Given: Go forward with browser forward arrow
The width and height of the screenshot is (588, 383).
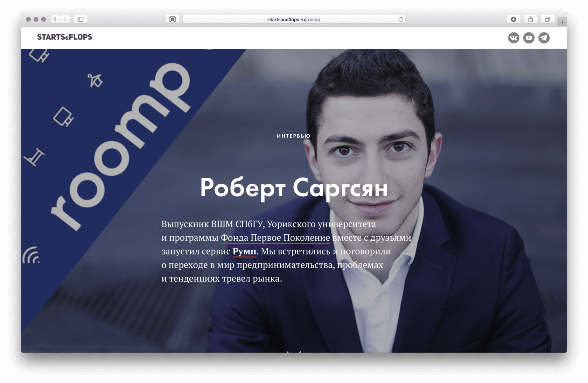Looking at the screenshot, I should pyautogui.click(x=65, y=19).
